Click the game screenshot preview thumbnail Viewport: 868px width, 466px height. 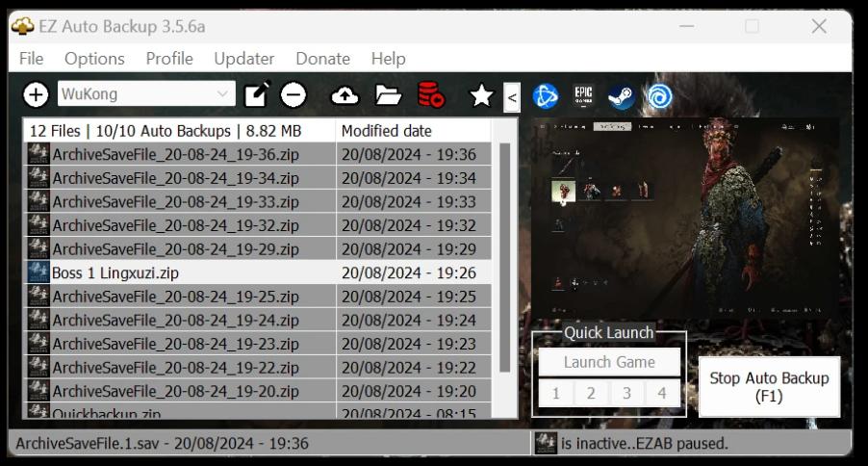[x=685, y=218]
